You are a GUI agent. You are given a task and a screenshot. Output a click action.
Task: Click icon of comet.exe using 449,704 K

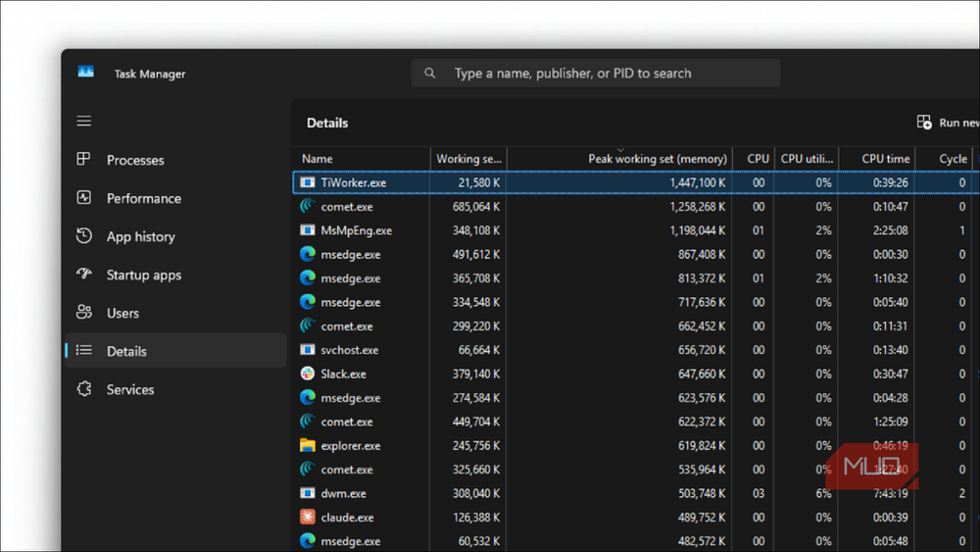(x=308, y=422)
